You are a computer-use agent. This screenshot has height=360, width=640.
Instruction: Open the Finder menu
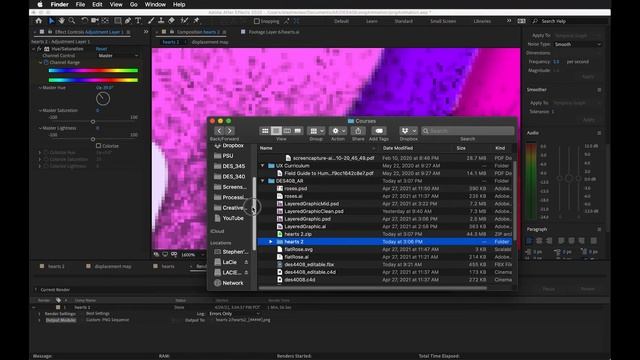(x=60, y=4)
